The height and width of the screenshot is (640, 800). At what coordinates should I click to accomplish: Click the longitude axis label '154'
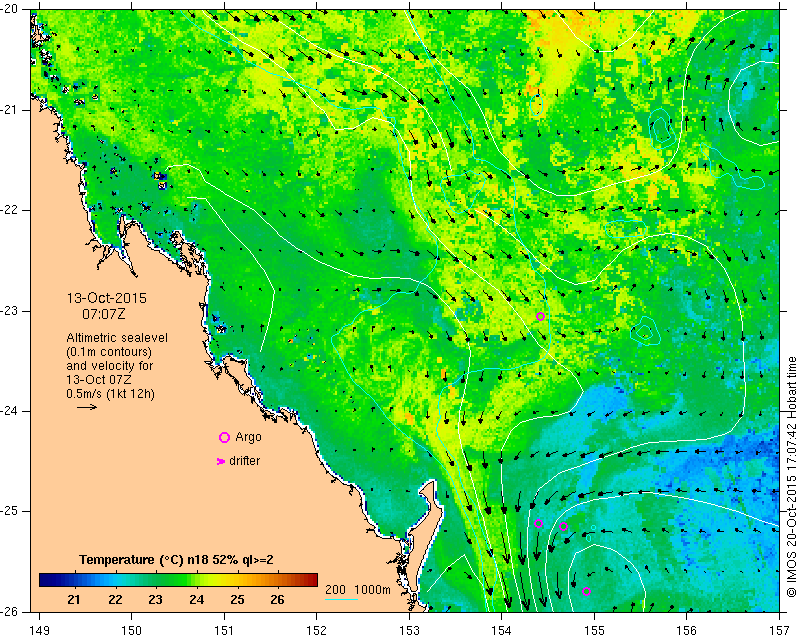[x=502, y=631]
